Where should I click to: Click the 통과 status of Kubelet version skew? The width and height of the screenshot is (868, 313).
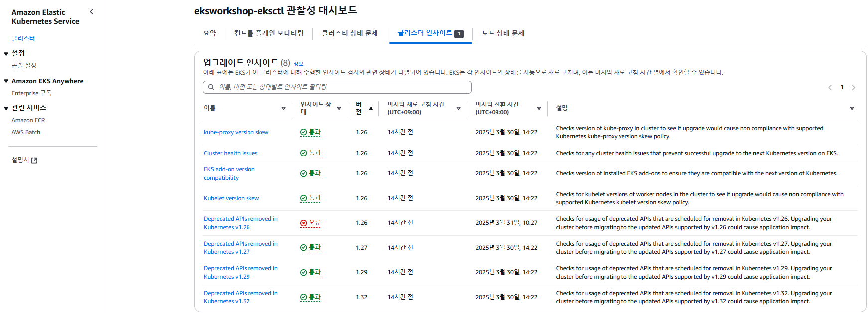pyautogui.click(x=310, y=198)
